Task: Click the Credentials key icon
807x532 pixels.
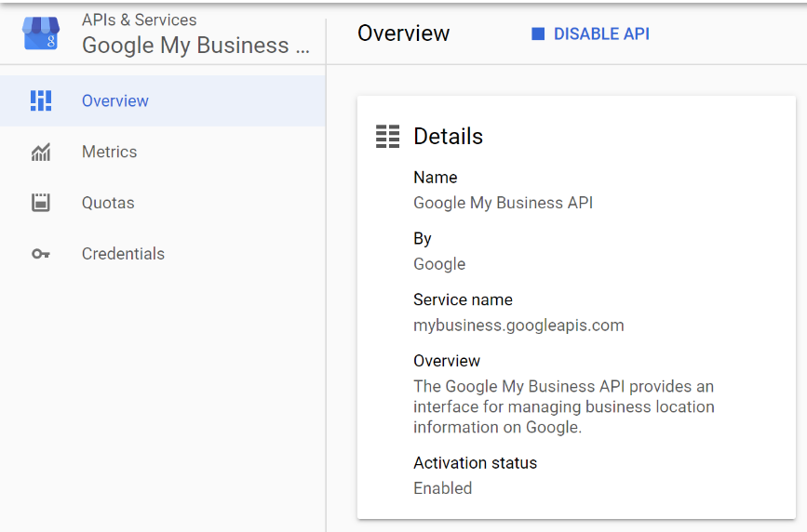Action: [41, 254]
